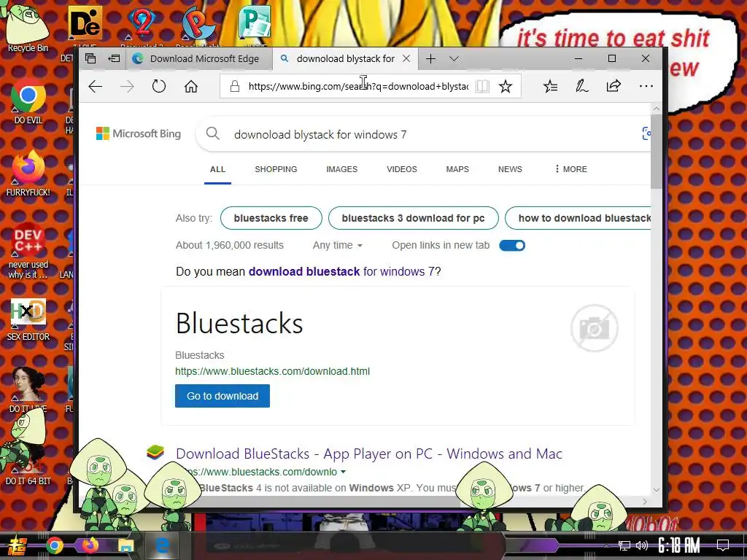Viewport: 747px width, 560px height.
Task: Open a new tab with plus
Action: pyautogui.click(x=430, y=58)
